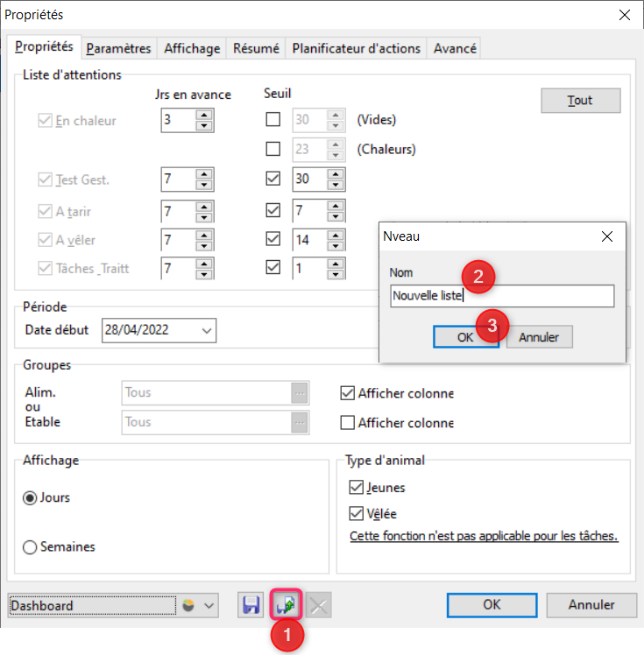Click the Tout button
Image resolution: width=644 pixels, height=655 pixels.
pyautogui.click(x=581, y=100)
